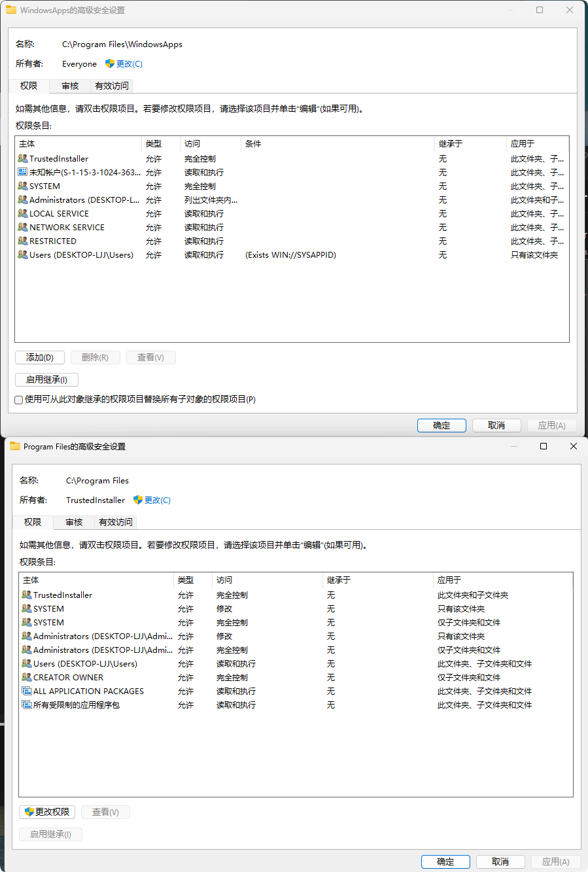Click 更改(C) link next to Everyone
The width and height of the screenshot is (588, 872).
point(130,64)
